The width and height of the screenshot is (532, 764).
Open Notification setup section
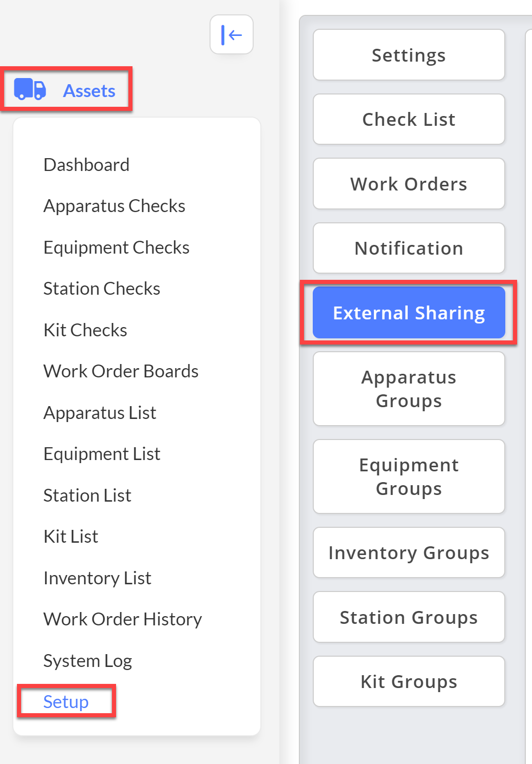click(409, 248)
